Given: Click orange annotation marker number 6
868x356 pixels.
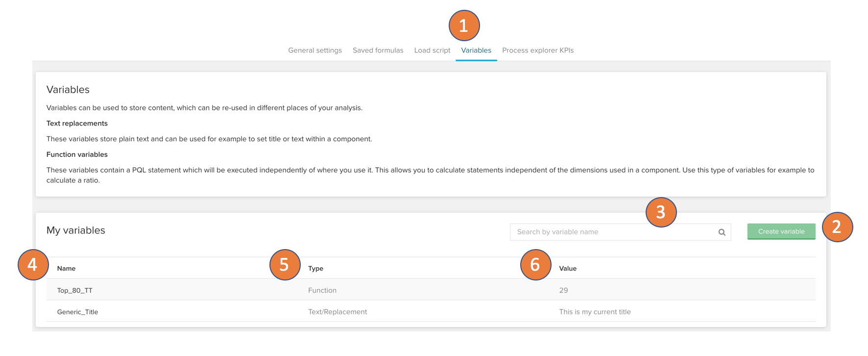Looking at the screenshot, I should (x=535, y=265).
